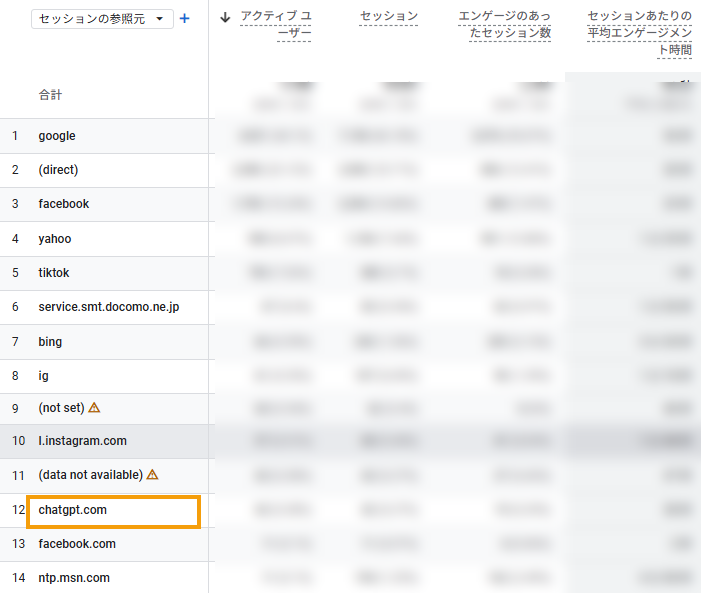Viewport: 701px width, 593px height.
Task: Click the warning icon beside (not set)
Action: coord(94,407)
